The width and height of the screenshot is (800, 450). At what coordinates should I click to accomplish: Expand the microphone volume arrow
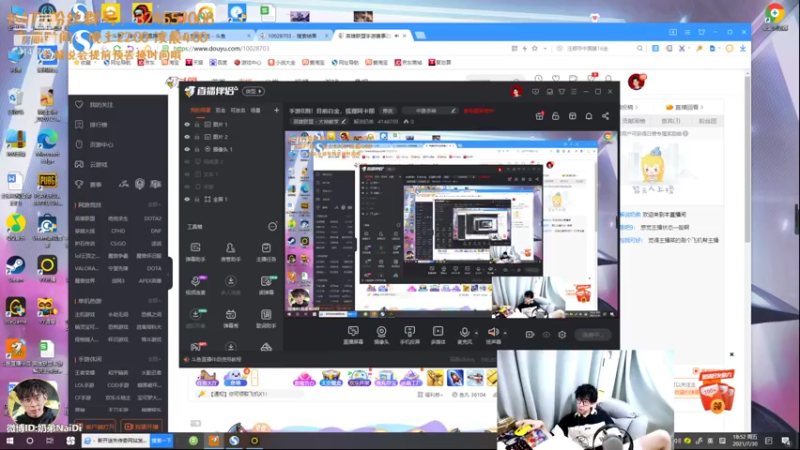[x=476, y=333]
